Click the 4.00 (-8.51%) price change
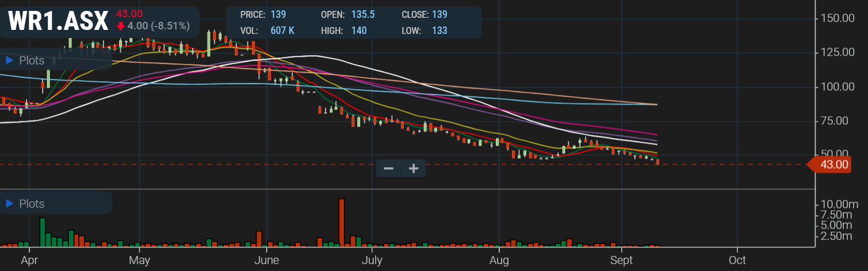Viewport: 868px width, 271px height. pyautogui.click(x=158, y=26)
